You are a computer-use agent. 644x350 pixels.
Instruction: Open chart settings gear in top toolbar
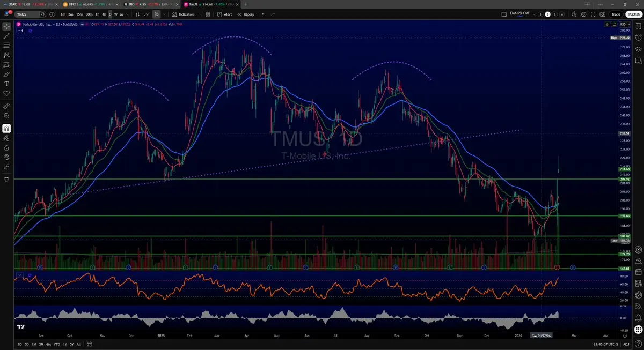[583, 14]
